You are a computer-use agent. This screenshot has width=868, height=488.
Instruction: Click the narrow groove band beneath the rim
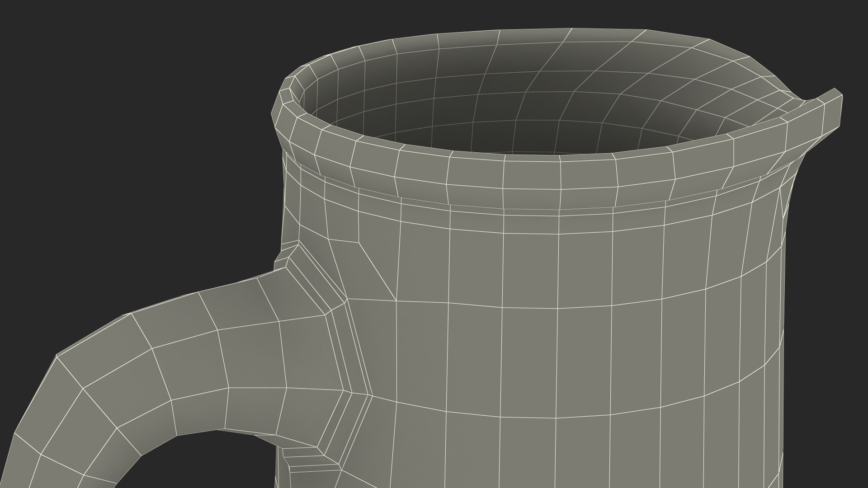[x=531, y=212]
